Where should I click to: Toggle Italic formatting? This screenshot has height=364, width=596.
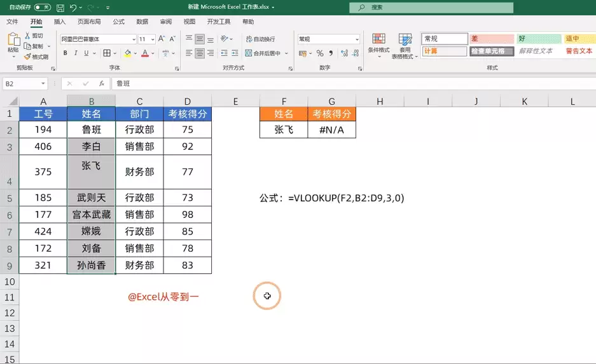click(76, 53)
